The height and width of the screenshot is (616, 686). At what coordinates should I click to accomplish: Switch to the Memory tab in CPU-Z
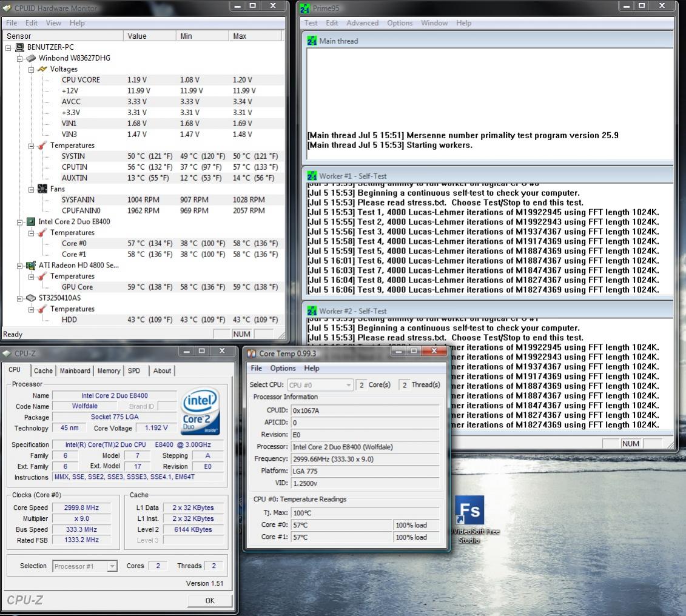pyautogui.click(x=109, y=370)
